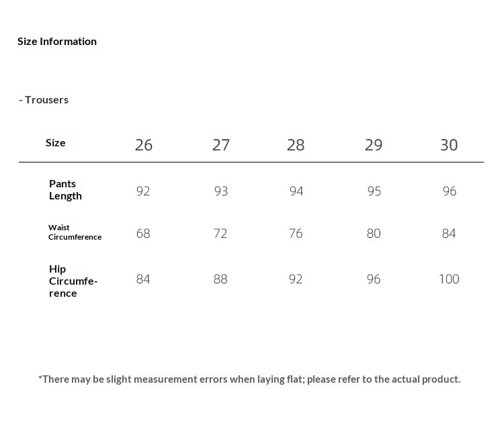Click waist value 80 for size 29

coord(374,234)
